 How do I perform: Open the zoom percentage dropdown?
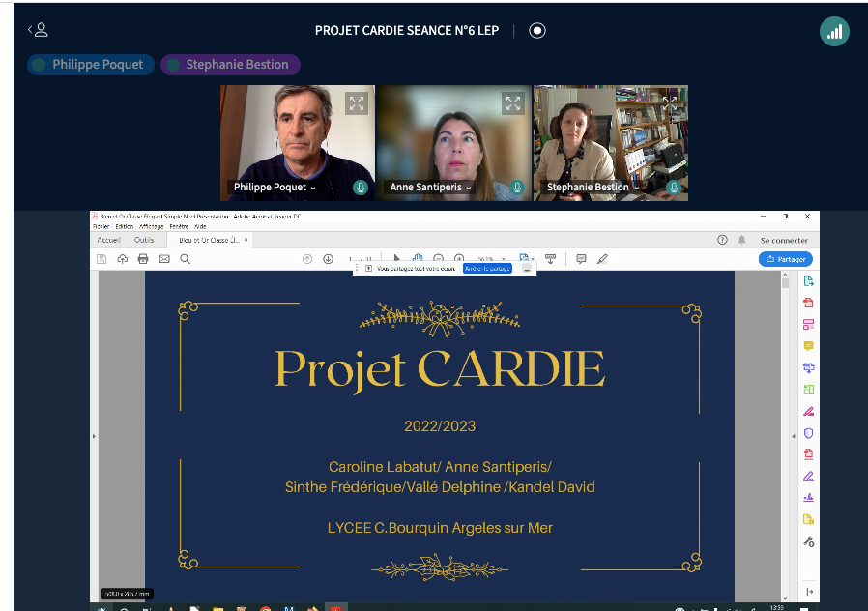pos(504,259)
